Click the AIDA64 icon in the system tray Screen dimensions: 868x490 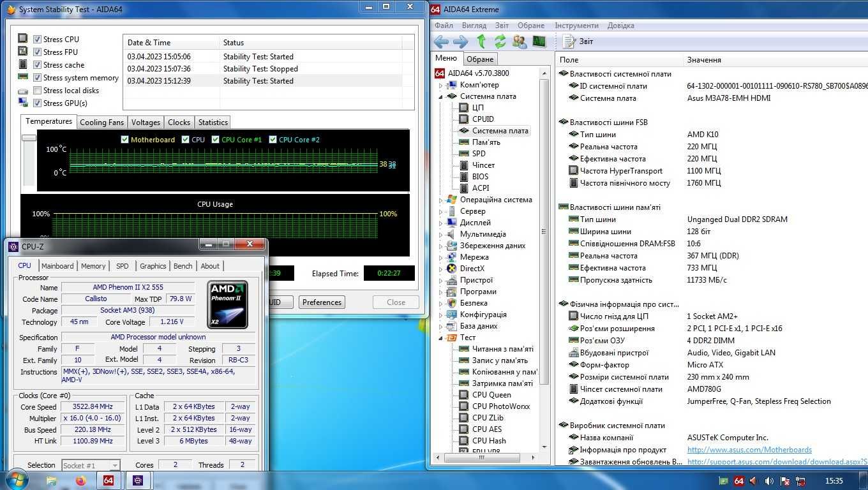[x=738, y=481]
